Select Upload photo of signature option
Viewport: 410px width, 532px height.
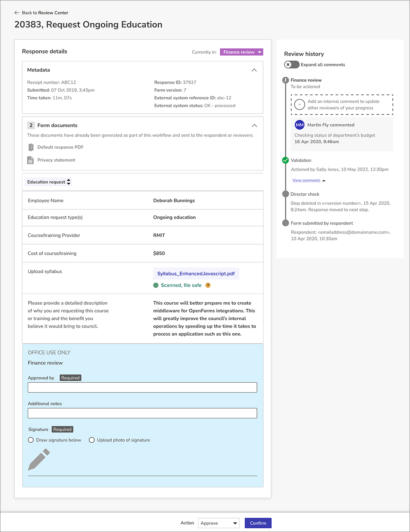coord(92,440)
